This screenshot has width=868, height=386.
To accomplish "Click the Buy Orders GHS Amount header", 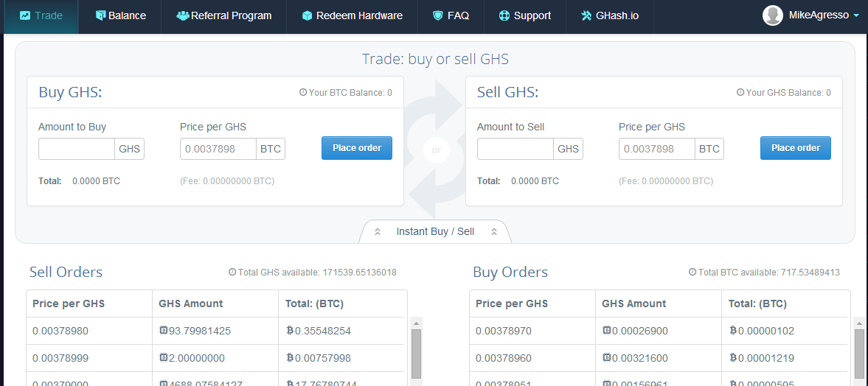I will (x=634, y=303).
